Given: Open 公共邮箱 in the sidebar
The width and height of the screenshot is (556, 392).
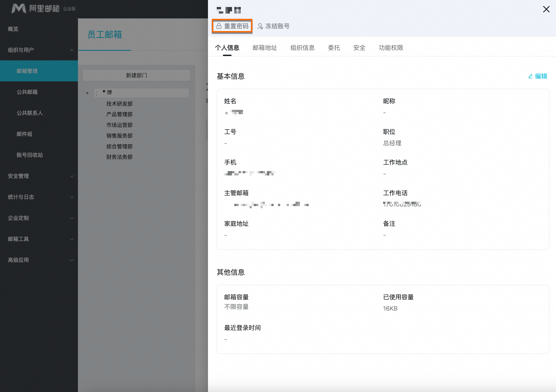Looking at the screenshot, I should click(x=27, y=92).
